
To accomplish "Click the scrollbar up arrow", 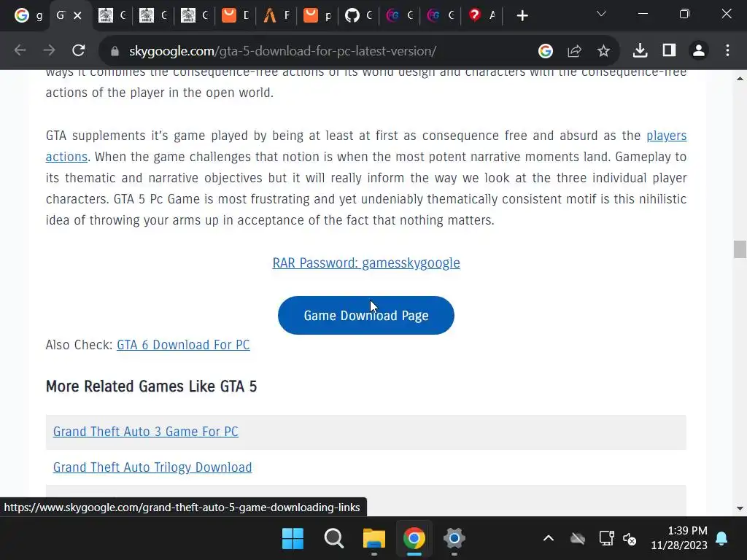I will point(740,79).
